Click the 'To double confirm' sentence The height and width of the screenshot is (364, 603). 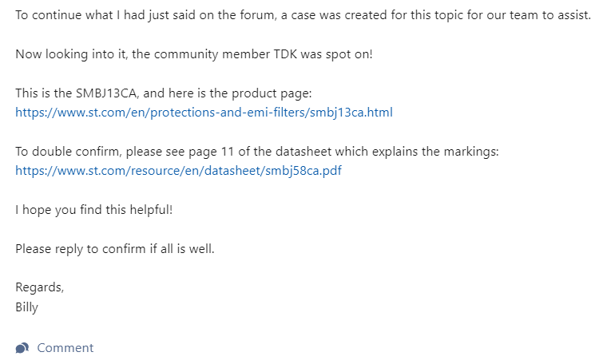pyautogui.click(x=257, y=152)
